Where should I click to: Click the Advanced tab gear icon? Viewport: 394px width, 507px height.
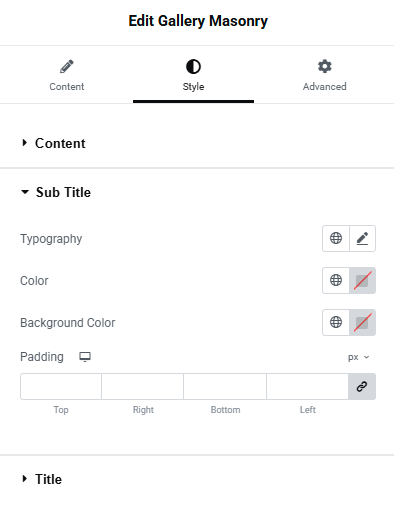[x=324, y=66]
